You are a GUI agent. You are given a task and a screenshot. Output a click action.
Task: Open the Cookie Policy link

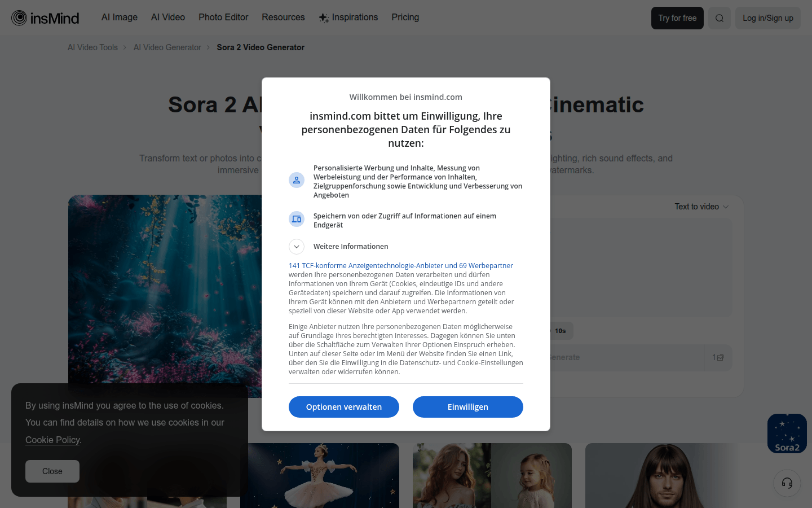[52, 440]
